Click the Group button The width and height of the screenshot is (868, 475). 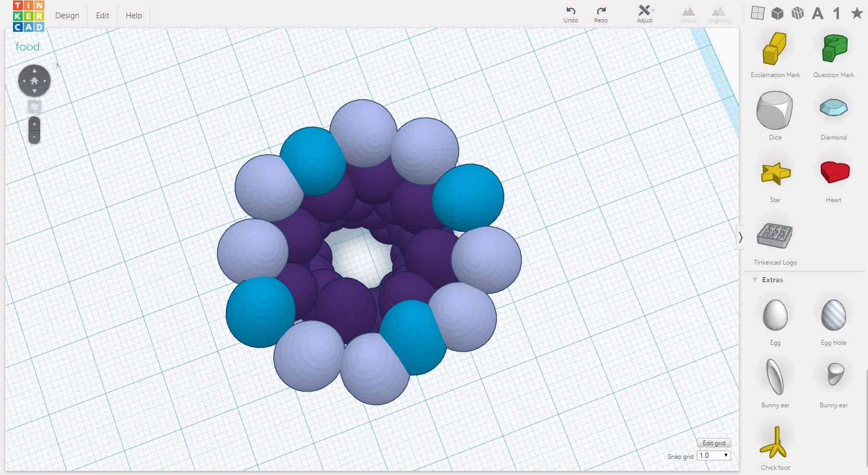click(688, 15)
